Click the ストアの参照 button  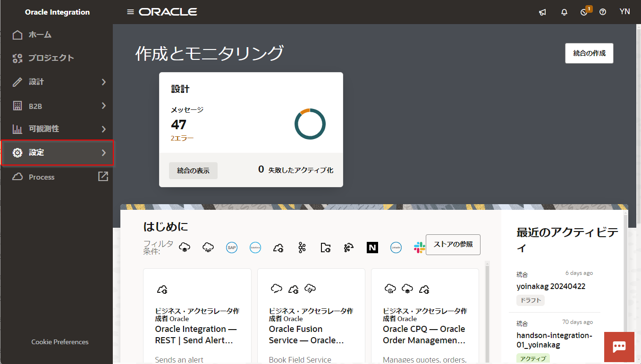453,244
